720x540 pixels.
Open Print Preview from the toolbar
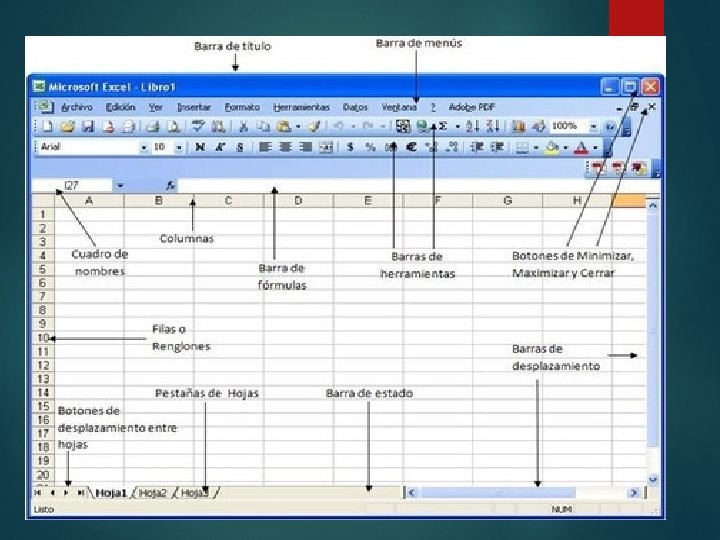tap(173, 126)
